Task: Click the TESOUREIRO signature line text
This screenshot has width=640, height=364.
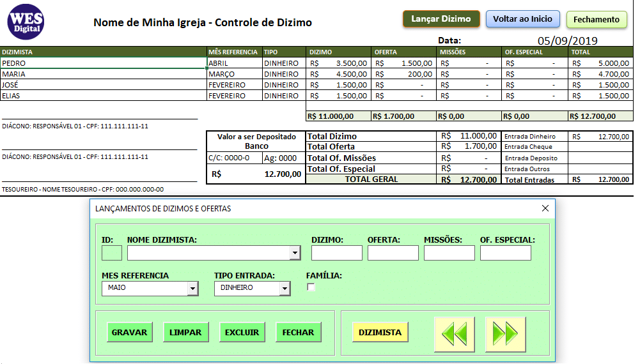Action: tap(83, 190)
